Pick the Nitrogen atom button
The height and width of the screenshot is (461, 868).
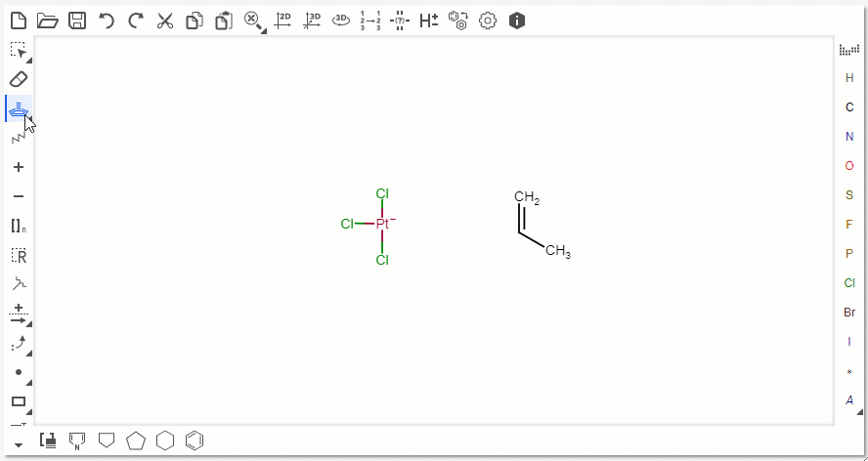tap(848, 137)
